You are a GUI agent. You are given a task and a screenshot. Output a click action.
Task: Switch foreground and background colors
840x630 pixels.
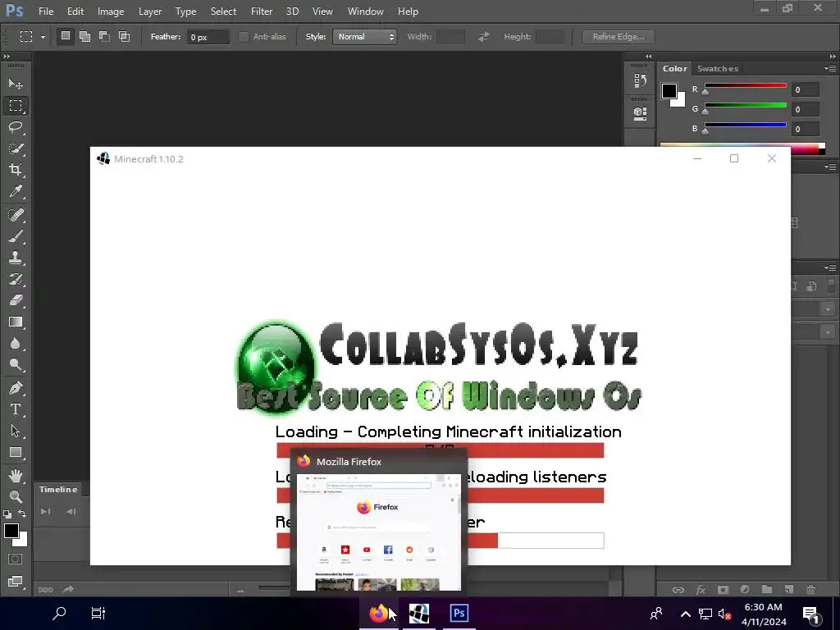pos(22,514)
